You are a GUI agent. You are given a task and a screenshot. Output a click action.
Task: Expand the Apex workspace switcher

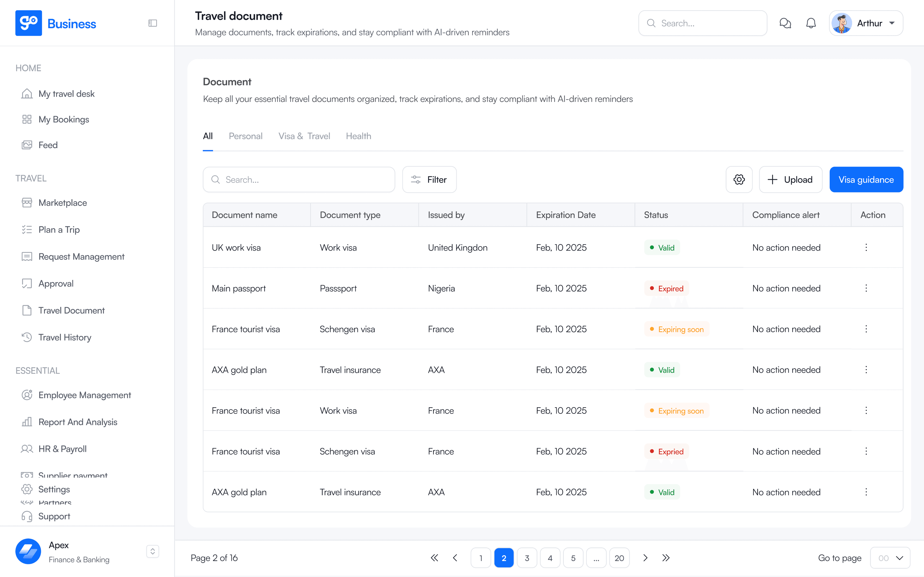(153, 552)
